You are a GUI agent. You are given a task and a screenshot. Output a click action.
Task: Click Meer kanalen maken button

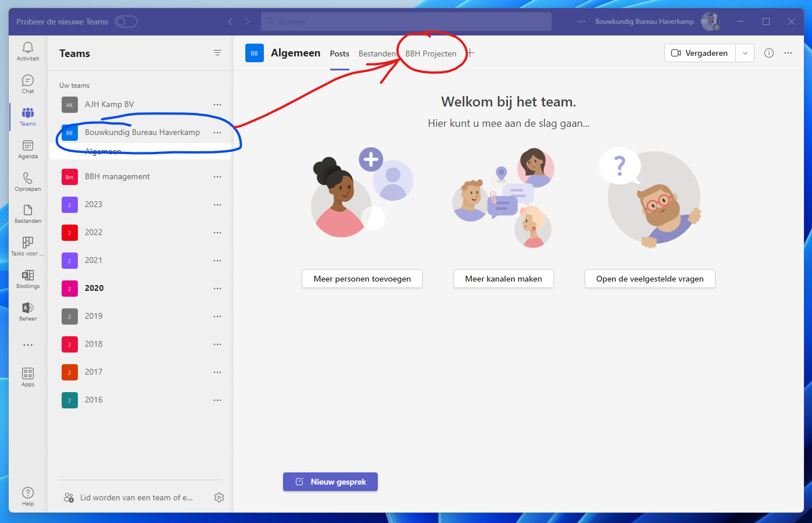(x=503, y=279)
